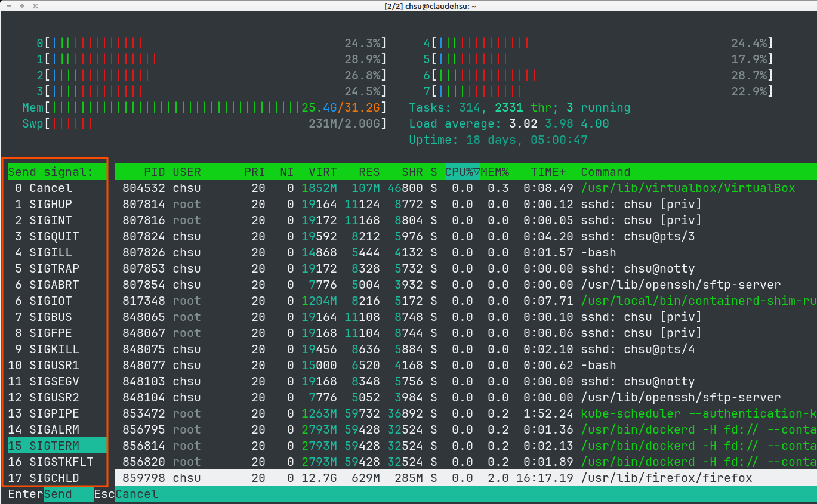Choose SIGINT in the signal list
Viewport: 817px width, 504px height.
[x=57, y=220]
